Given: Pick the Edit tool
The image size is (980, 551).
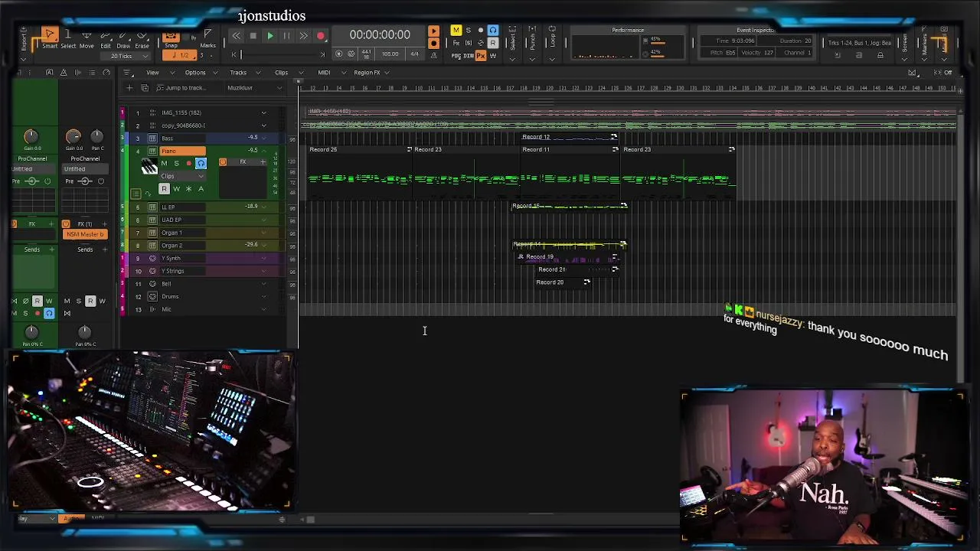Looking at the screenshot, I should [105, 38].
